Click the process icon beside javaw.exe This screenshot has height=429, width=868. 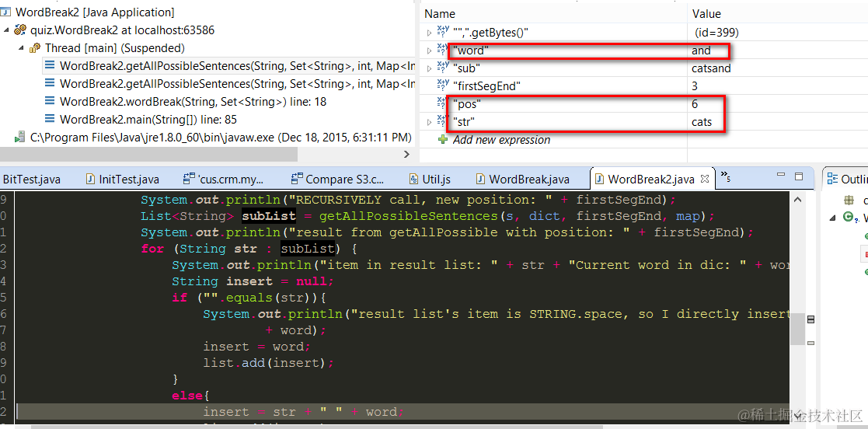(x=20, y=137)
